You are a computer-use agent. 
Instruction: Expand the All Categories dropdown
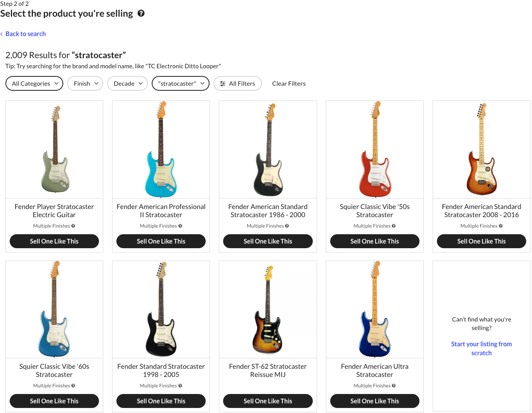(34, 83)
